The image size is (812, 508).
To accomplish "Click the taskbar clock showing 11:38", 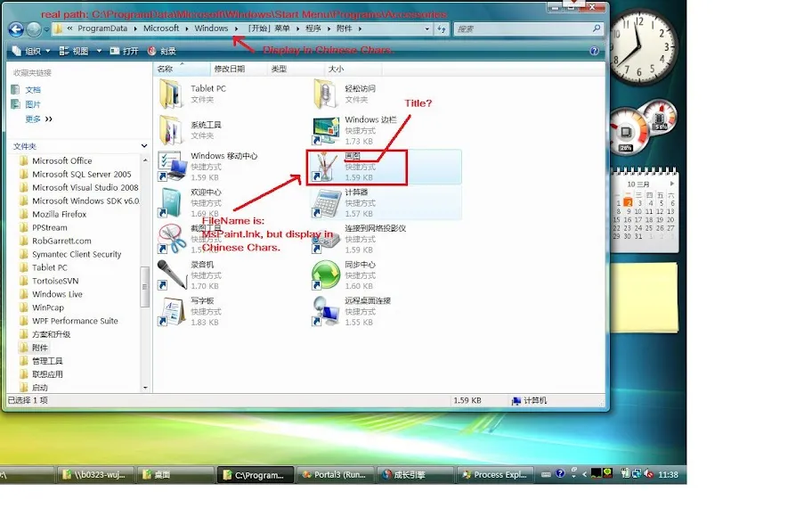I will [668, 474].
